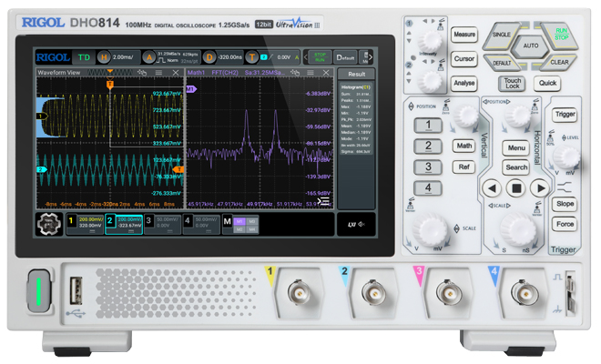The height and width of the screenshot is (364, 601).
Task: Click the toolbar left chevron arrow
Action: click(306, 57)
